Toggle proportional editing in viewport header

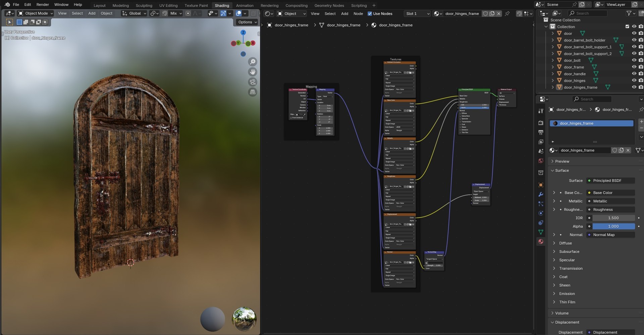pyautogui.click(x=188, y=13)
